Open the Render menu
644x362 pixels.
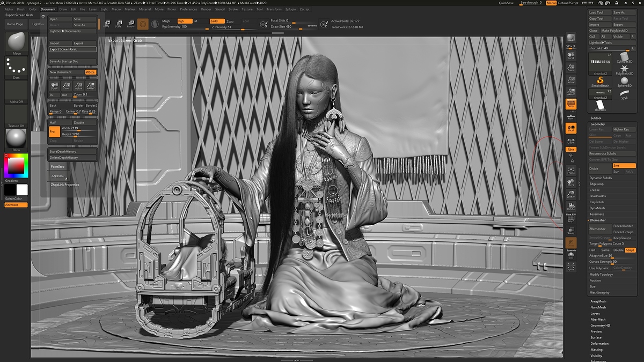(206, 9)
